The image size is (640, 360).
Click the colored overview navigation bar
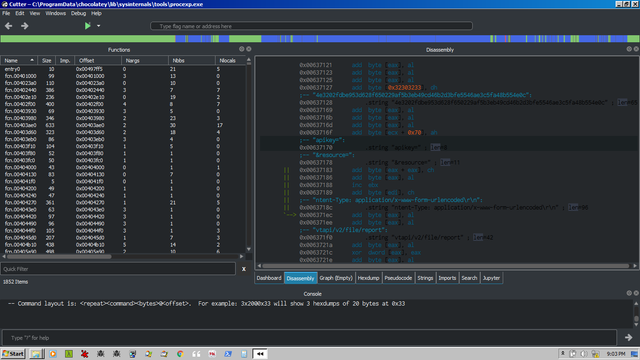coord(320,39)
